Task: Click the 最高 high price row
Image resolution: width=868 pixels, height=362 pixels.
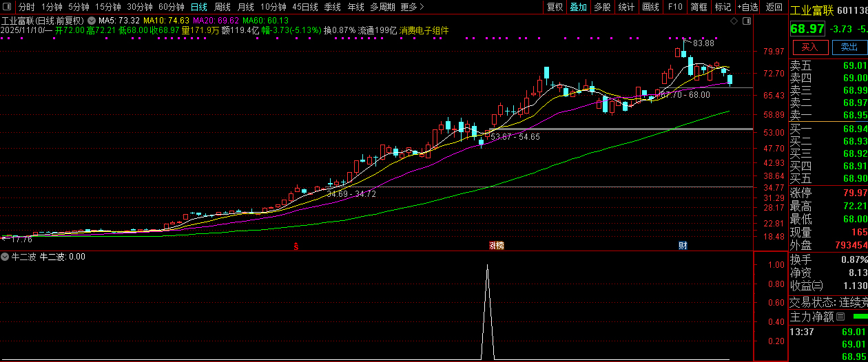Action: (828, 206)
